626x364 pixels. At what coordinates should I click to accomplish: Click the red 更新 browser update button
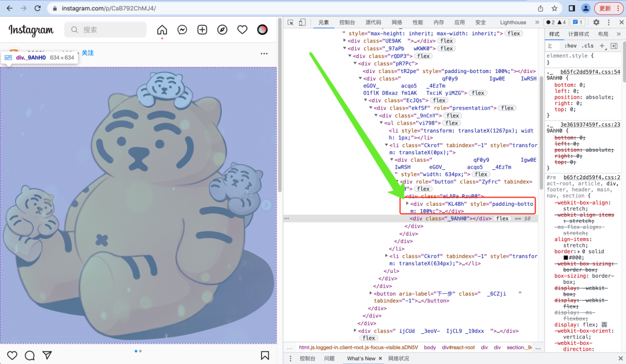(605, 8)
